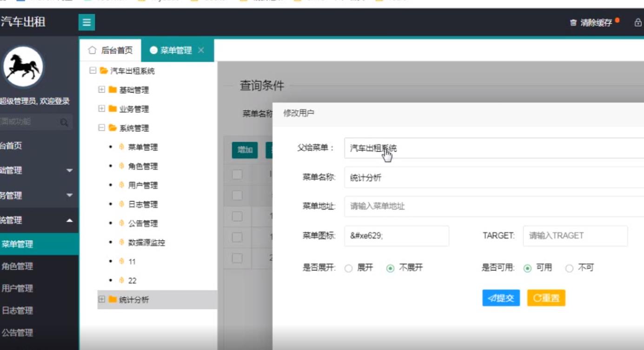
Task: Collapse the 系统管理 tree node
Action: point(101,128)
